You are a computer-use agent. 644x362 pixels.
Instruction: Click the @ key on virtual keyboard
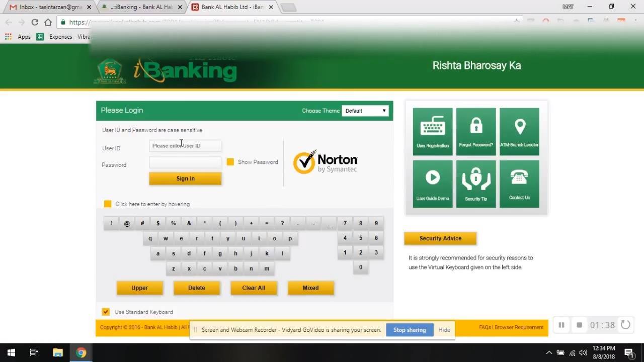point(127,223)
